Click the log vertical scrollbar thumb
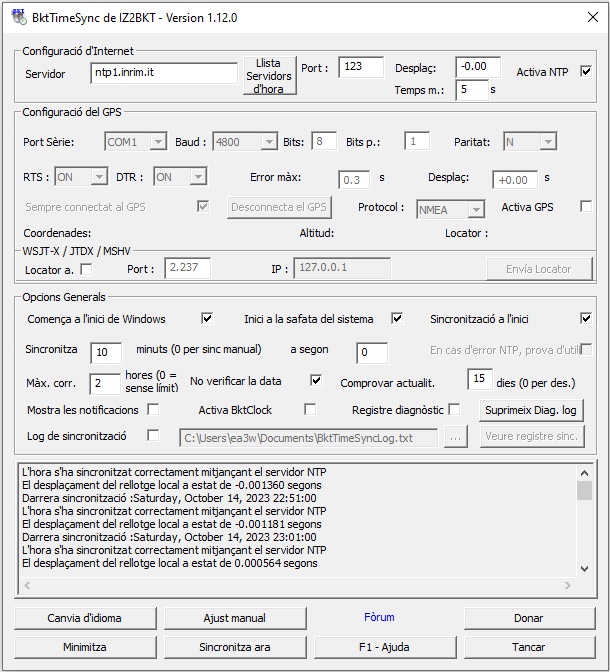Image resolution: width=610 pixels, height=672 pixels. [x=584, y=491]
